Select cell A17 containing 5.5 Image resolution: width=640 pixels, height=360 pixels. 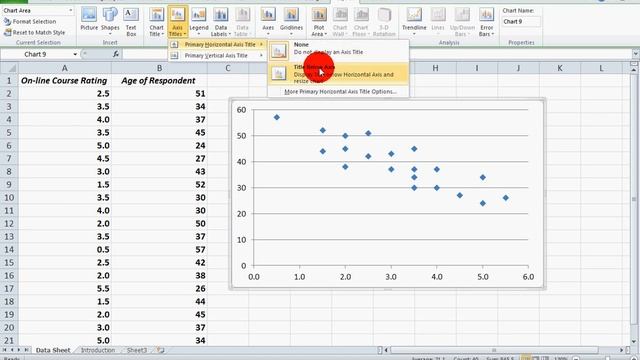pyautogui.click(x=64, y=288)
